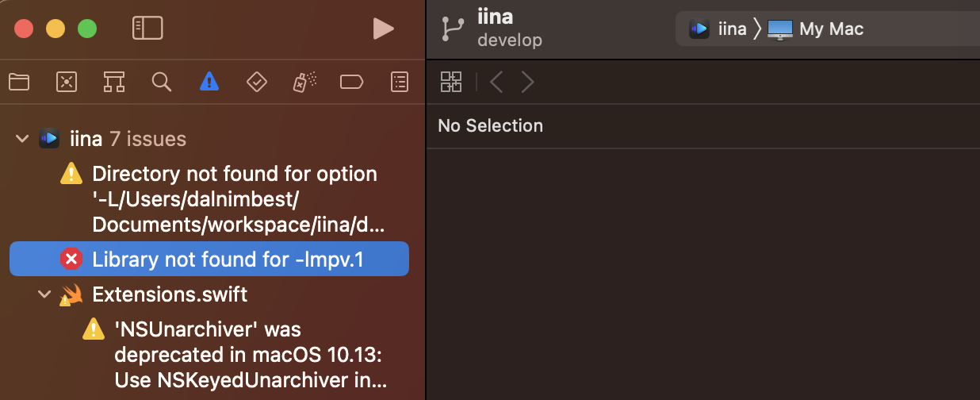Select the Library not found for -lmpv.1 error

coord(209,259)
